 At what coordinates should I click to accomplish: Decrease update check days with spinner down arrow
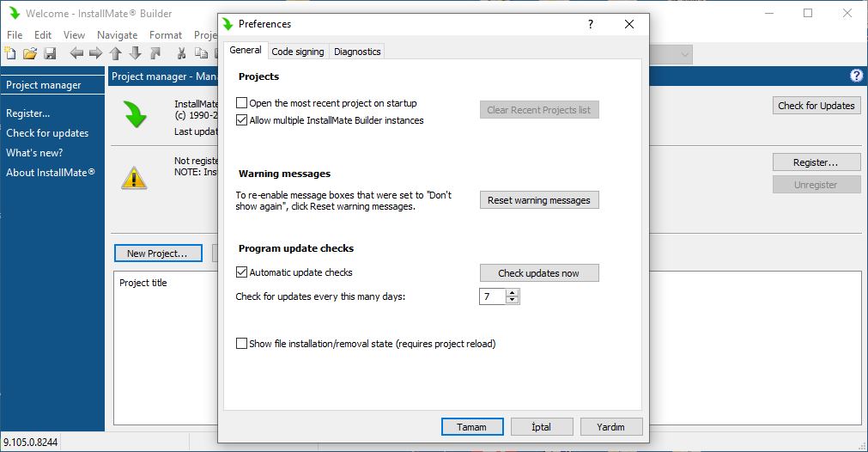point(513,300)
